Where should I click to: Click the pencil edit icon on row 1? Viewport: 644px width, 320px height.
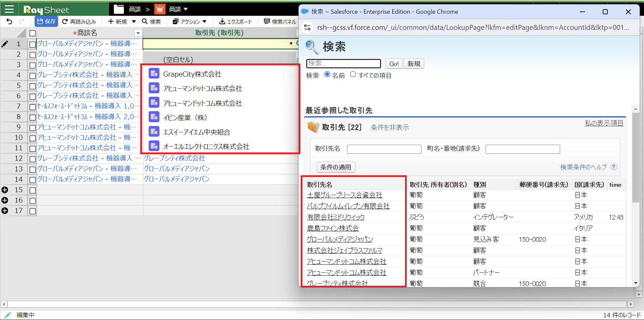5,44
